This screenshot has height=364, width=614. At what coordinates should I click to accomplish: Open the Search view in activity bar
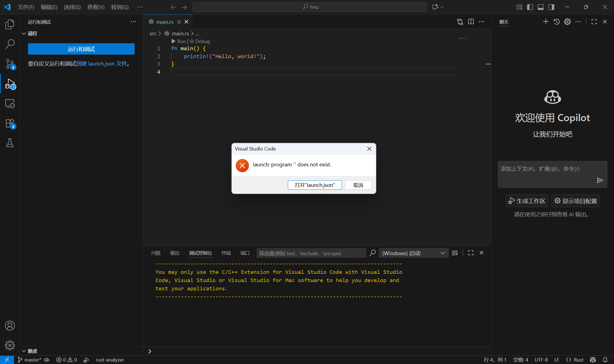click(10, 44)
